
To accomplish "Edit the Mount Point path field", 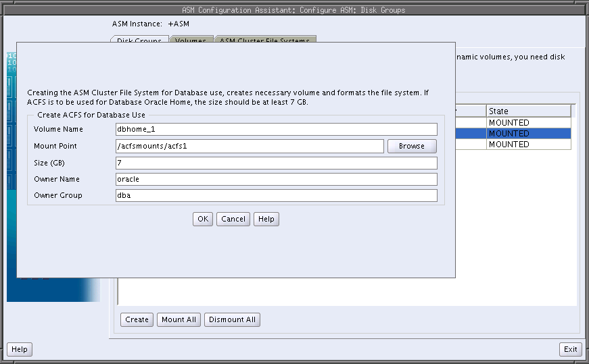I will tap(250, 146).
